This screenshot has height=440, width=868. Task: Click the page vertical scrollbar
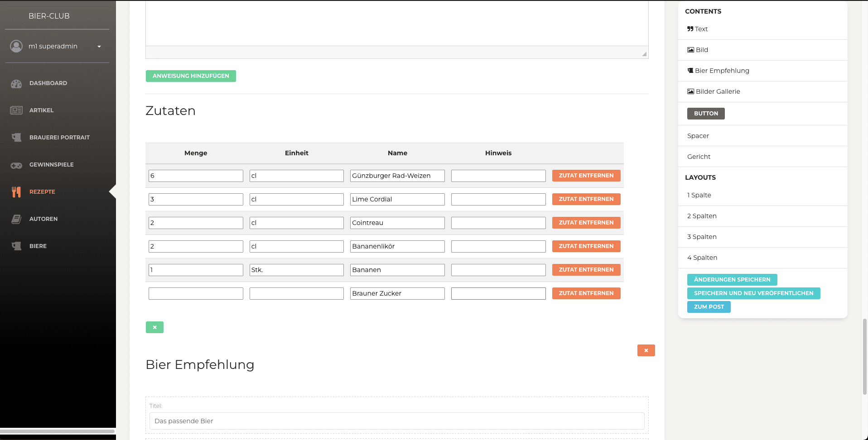864,357
